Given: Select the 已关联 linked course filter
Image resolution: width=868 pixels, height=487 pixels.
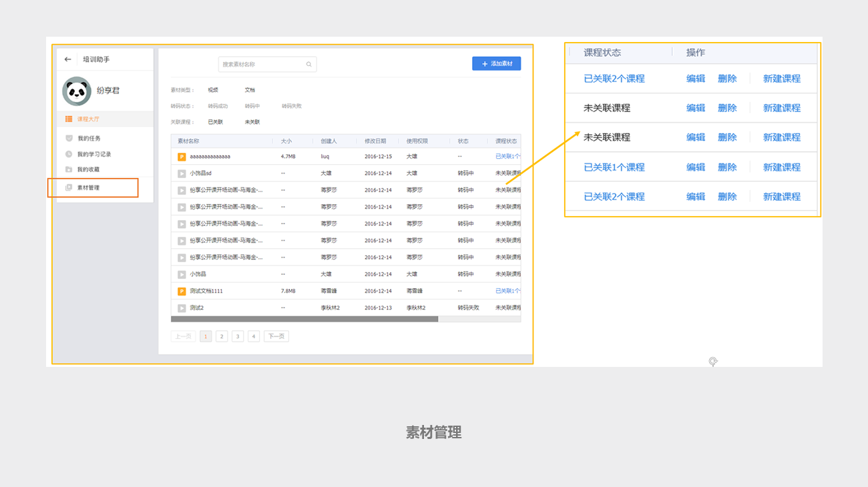Looking at the screenshot, I should [x=215, y=122].
